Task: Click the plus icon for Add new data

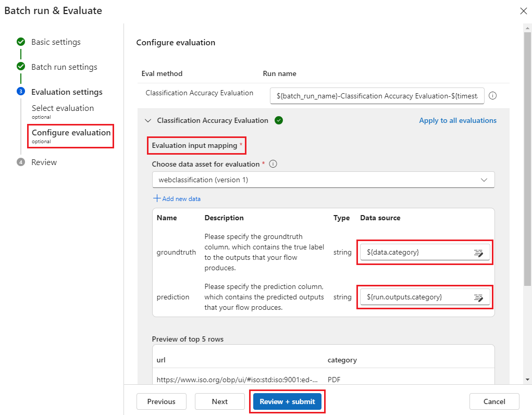Action: click(x=157, y=198)
